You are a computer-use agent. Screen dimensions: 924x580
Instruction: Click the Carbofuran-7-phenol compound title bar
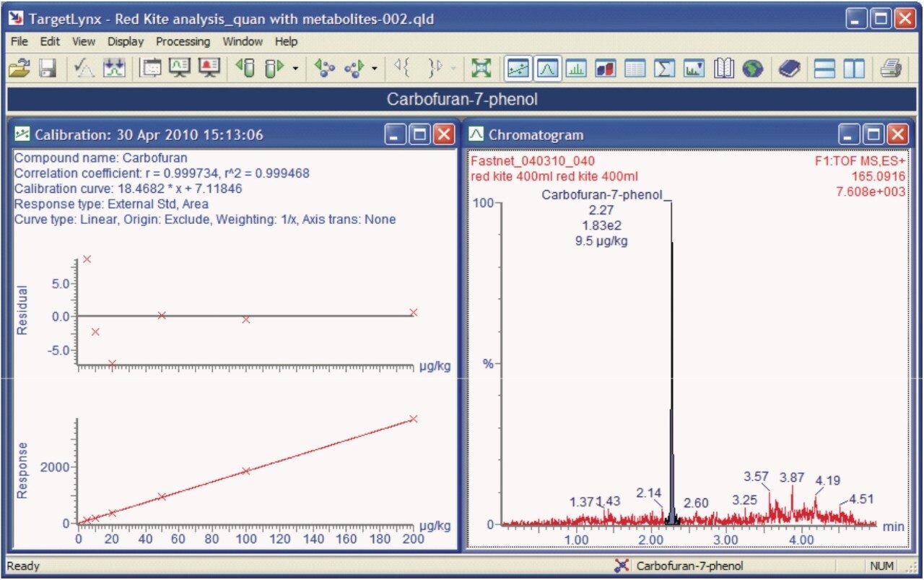point(462,100)
